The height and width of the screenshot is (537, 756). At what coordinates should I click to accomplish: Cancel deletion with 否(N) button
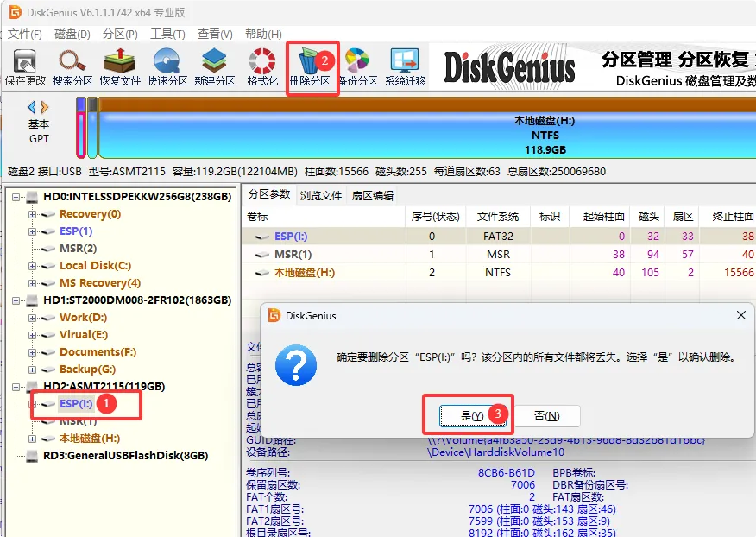pyautogui.click(x=547, y=416)
